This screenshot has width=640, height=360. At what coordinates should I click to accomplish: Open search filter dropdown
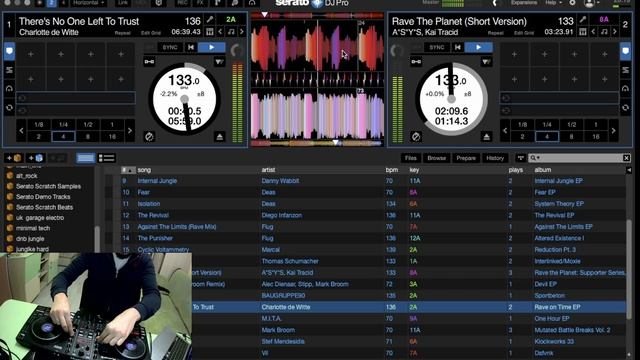click(x=535, y=158)
